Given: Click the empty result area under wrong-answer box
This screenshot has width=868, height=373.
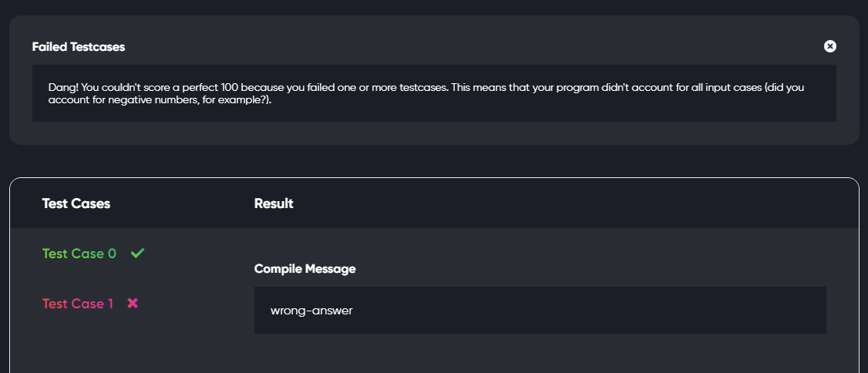Looking at the screenshot, I should click(x=540, y=355).
